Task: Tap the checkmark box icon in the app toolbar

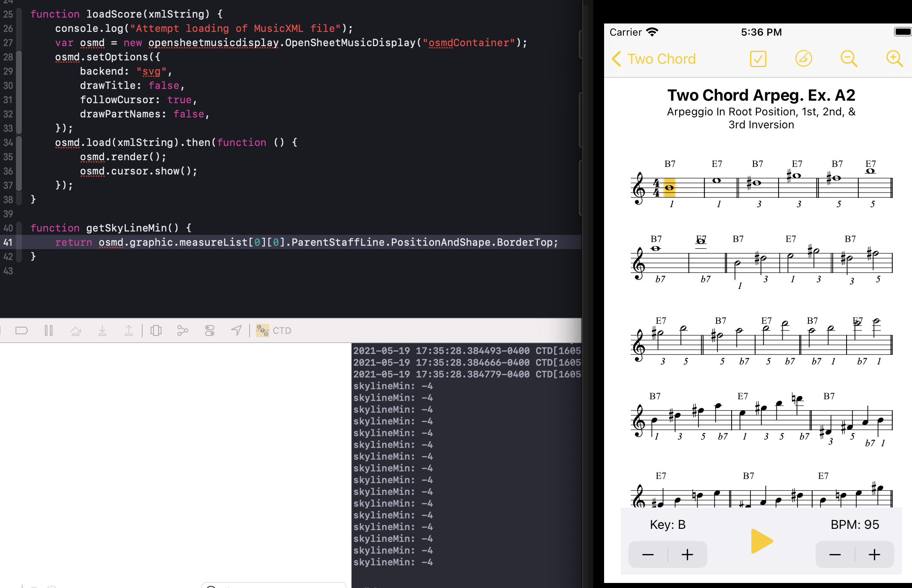Action: 758,59
